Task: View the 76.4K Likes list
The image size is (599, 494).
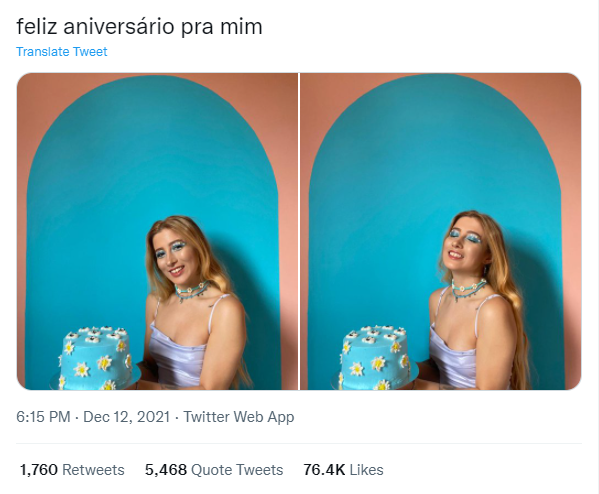Action: [343, 470]
